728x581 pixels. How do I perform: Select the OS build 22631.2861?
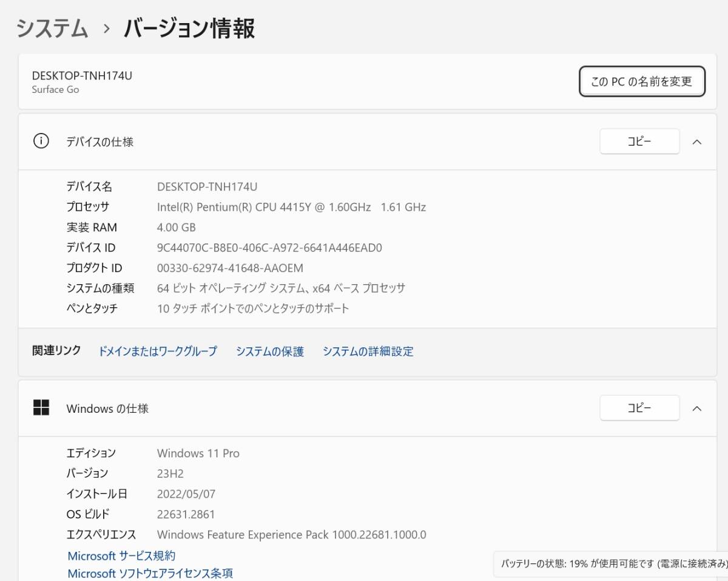click(186, 514)
